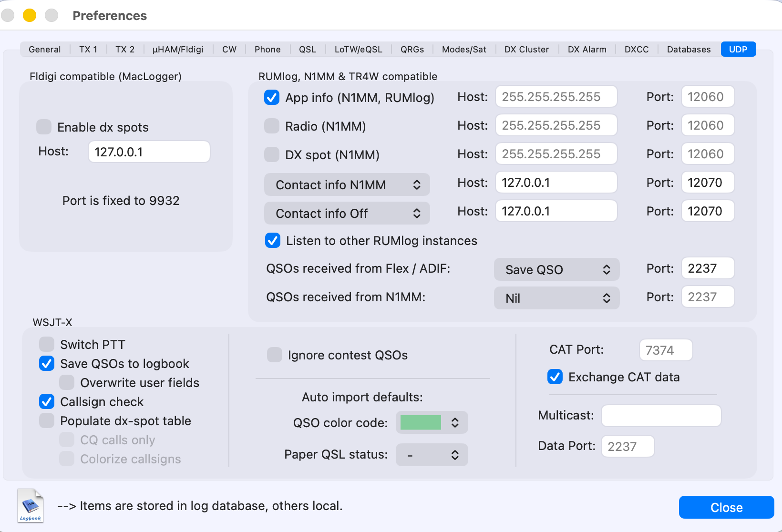Expand the Contact info Off dropdown
Viewport: 782px width, 532px height.
coord(347,214)
